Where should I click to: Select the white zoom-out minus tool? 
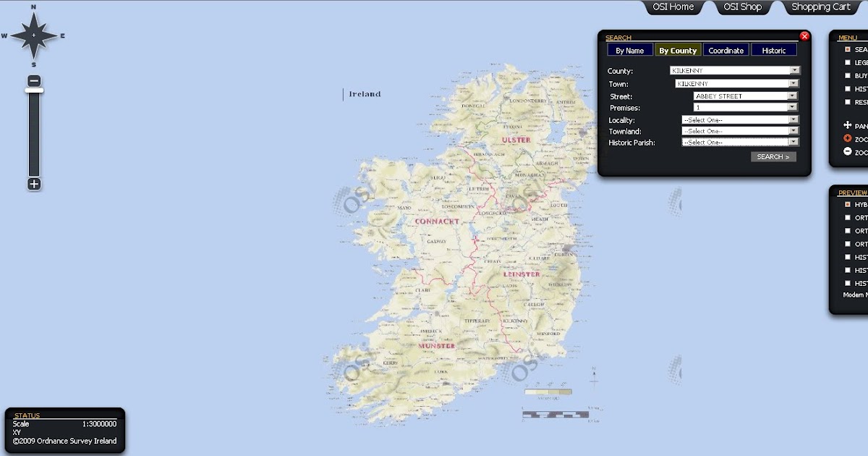[x=848, y=152]
